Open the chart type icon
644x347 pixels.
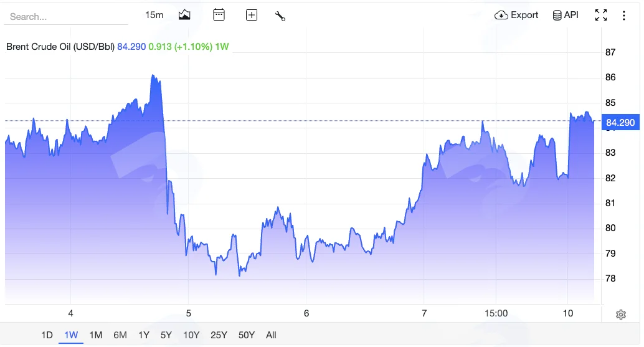(184, 15)
